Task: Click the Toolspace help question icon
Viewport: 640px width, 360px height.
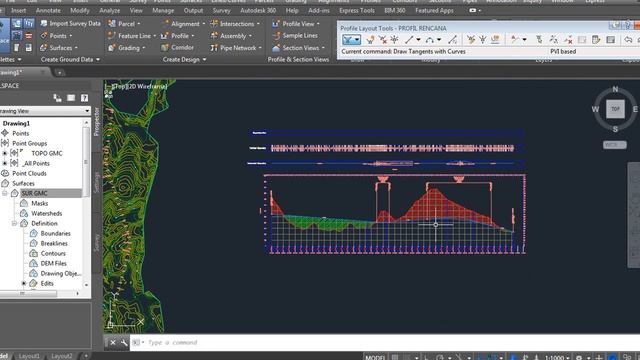Action: tap(84, 98)
